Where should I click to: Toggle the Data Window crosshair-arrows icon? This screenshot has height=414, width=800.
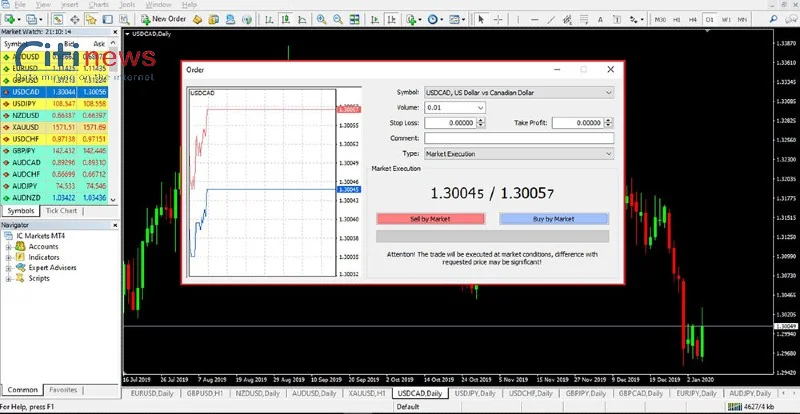tap(74, 19)
